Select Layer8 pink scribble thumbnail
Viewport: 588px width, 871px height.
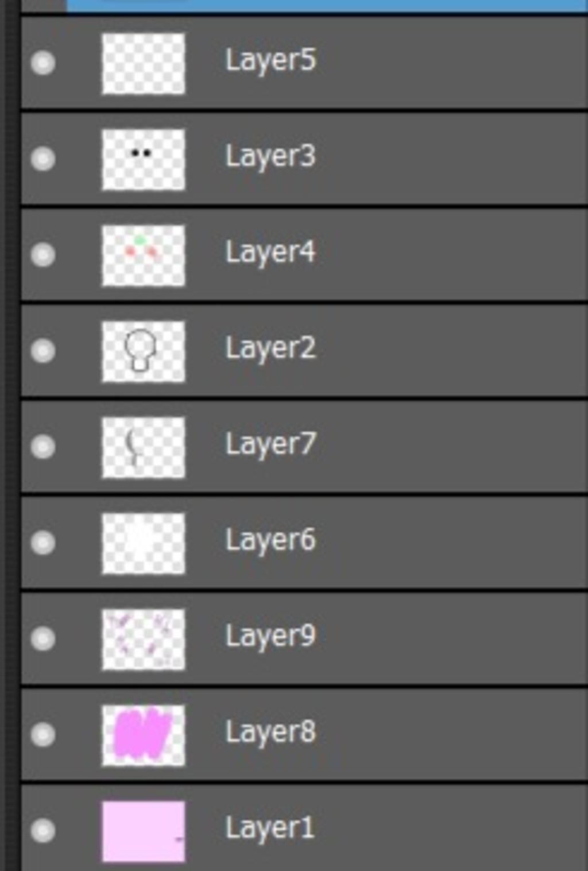pyautogui.click(x=144, y=734)
